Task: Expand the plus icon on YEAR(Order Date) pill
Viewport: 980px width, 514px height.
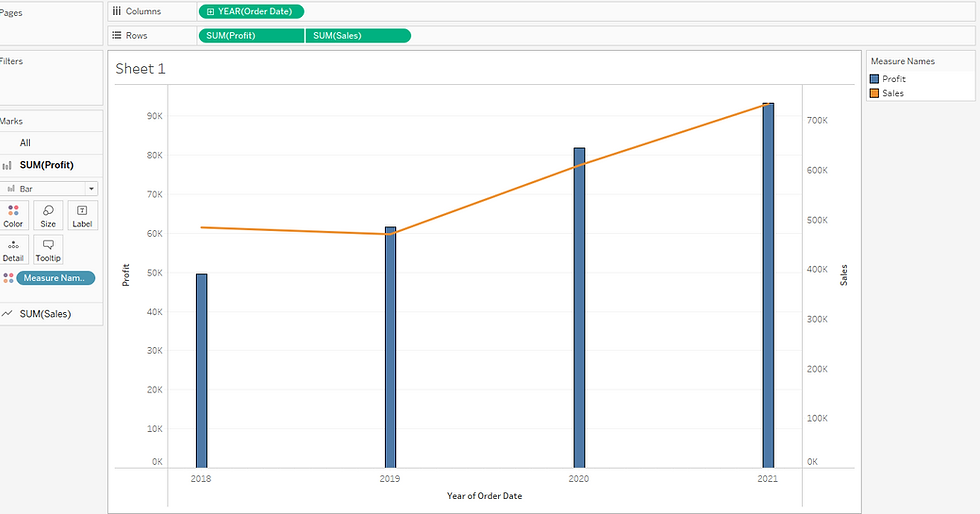Action: 210,11
